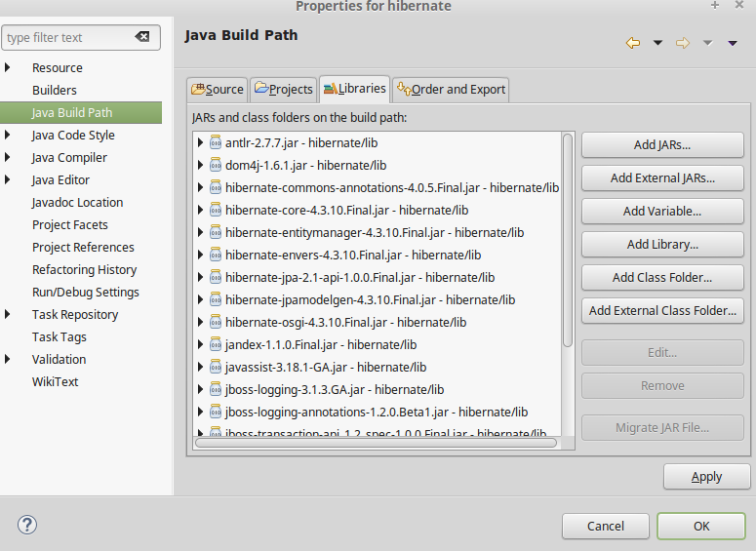Image resolution: width=756 pixels, height=551 pixels.
Task: Click the javassist-3.18.1-GA.jar jar icon
Action: click(x=215, y=368)
